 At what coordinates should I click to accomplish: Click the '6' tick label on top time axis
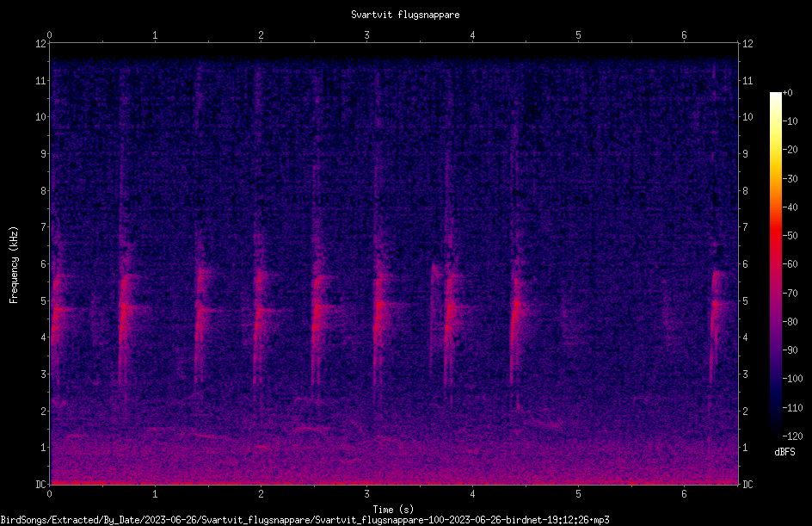pyautogui.click(x=684, y=35)
